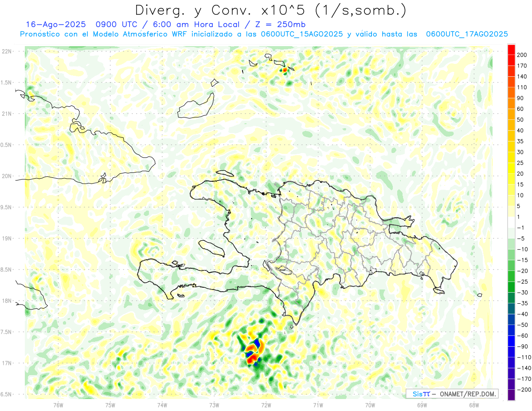Click the "-200" color scale value

click(524, 389)
